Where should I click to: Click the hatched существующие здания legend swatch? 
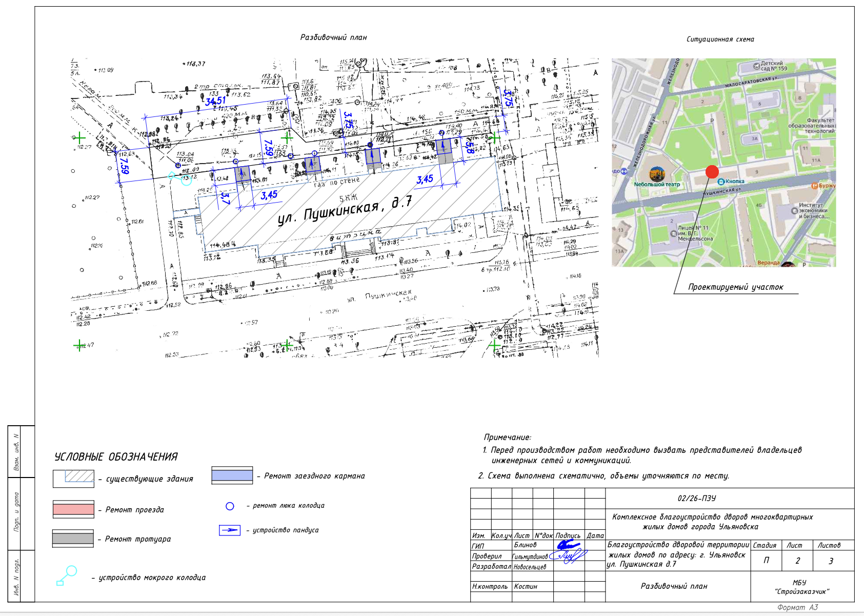[74, 478]
